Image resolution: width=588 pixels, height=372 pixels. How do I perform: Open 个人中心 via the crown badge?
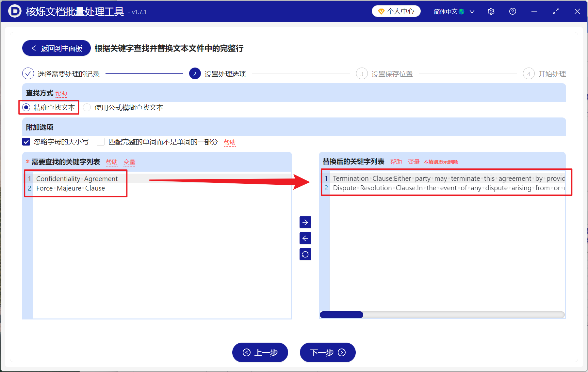click(x=396, y=11)
